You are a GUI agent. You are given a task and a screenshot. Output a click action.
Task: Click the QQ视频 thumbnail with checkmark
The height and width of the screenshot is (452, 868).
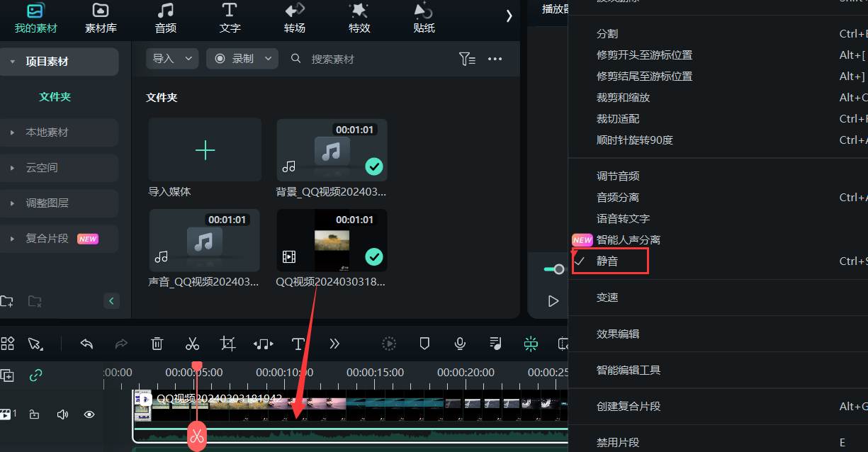pyautogui.click(x=331, y=240)
